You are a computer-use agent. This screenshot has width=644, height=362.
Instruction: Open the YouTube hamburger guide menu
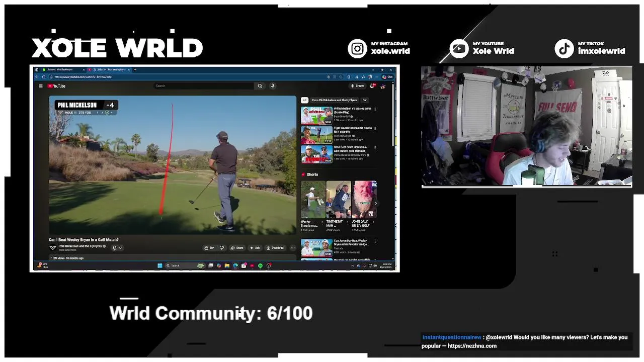pos(41,86)
